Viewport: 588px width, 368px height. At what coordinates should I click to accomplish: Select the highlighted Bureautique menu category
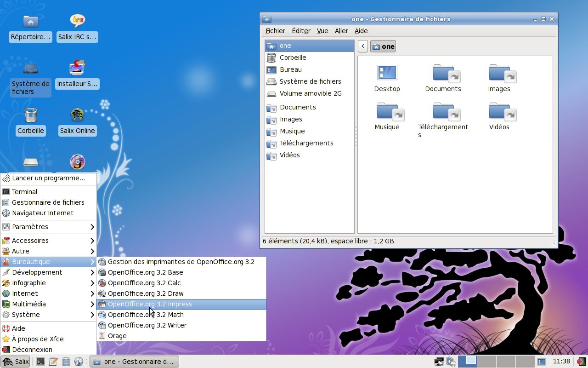click(x=48, y=262)
